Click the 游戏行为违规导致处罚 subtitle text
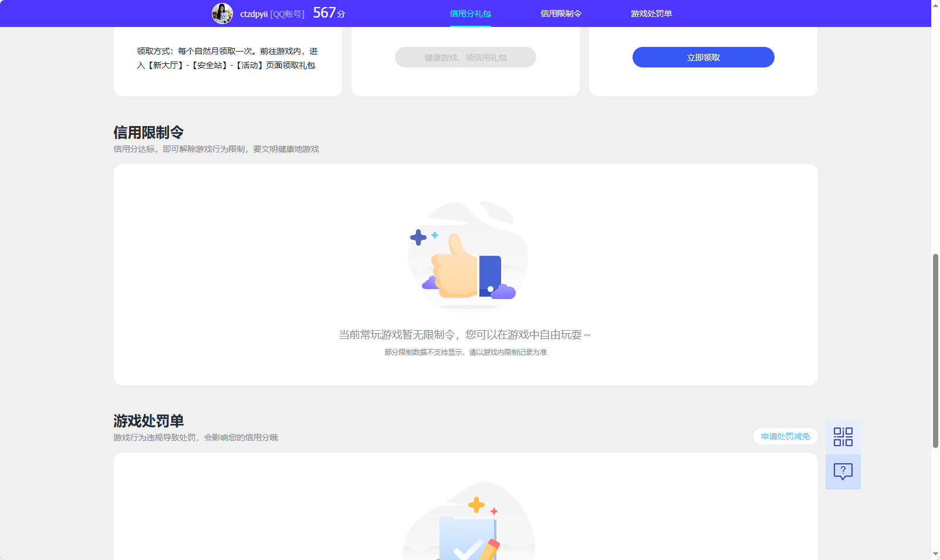 coord(195,437)
